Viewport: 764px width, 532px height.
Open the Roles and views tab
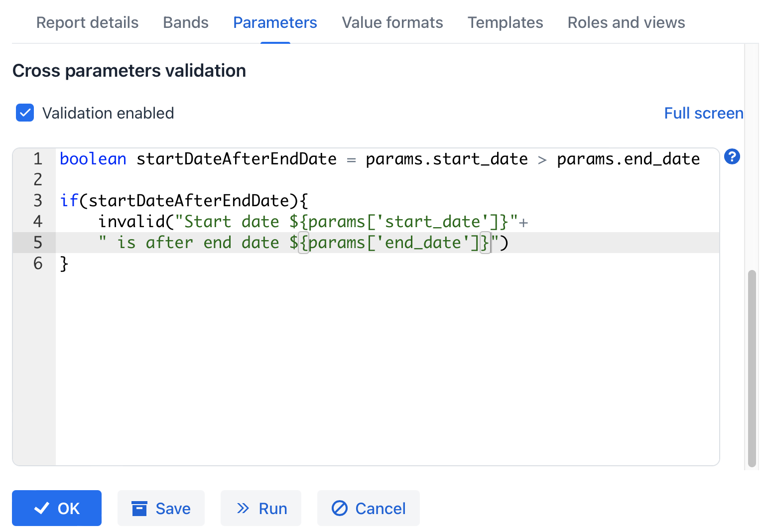click(626, 22)
